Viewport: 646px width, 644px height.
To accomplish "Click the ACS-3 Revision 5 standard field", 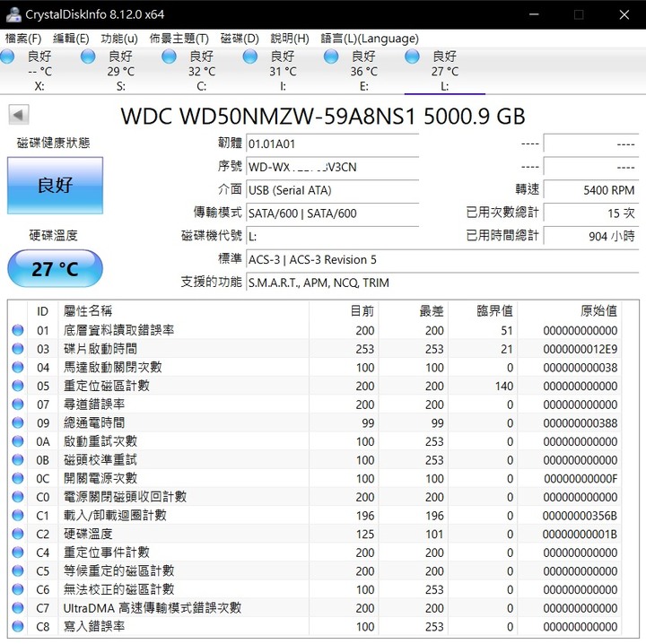I will pyautogui.click(x=442, y=260).
